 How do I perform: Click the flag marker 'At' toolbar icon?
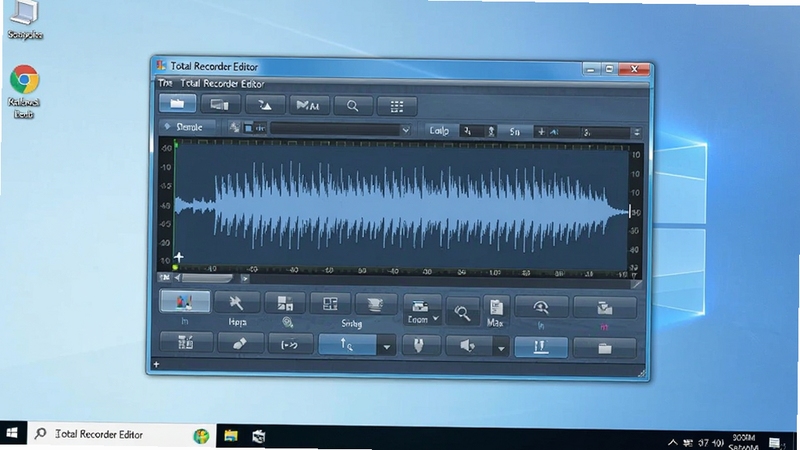[x=309, y=106]
